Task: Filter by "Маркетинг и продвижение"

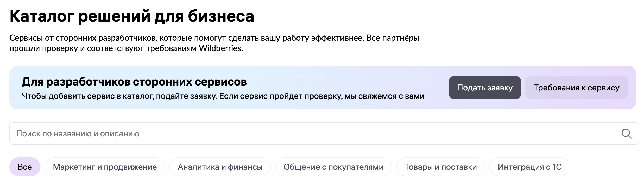Action: click(105, 167)
